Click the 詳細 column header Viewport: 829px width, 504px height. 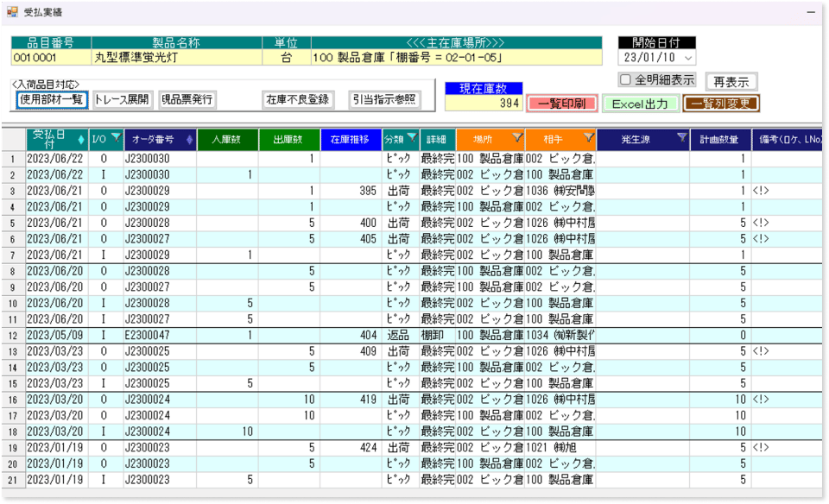click(437, 140)
